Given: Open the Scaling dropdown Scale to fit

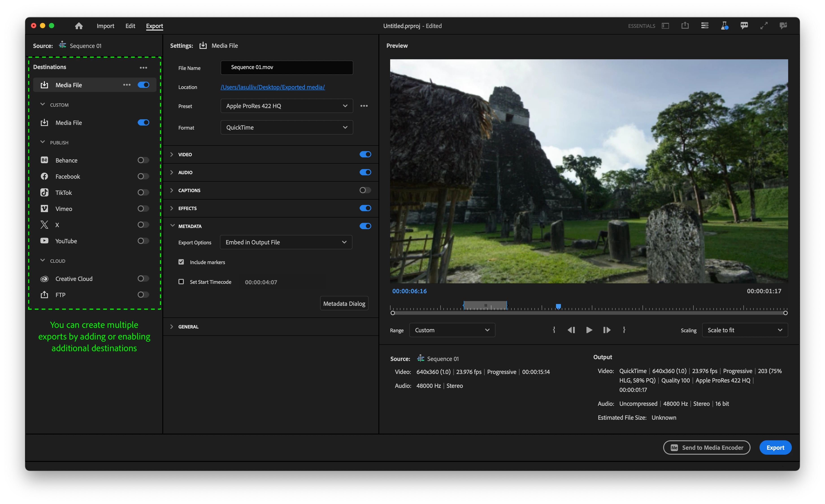Looking at the screenshot, I should [x=745, y=330].
